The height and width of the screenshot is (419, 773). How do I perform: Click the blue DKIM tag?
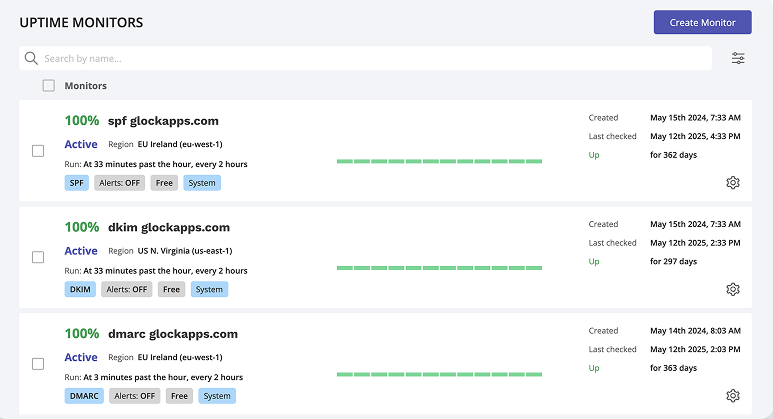(81, 289)
